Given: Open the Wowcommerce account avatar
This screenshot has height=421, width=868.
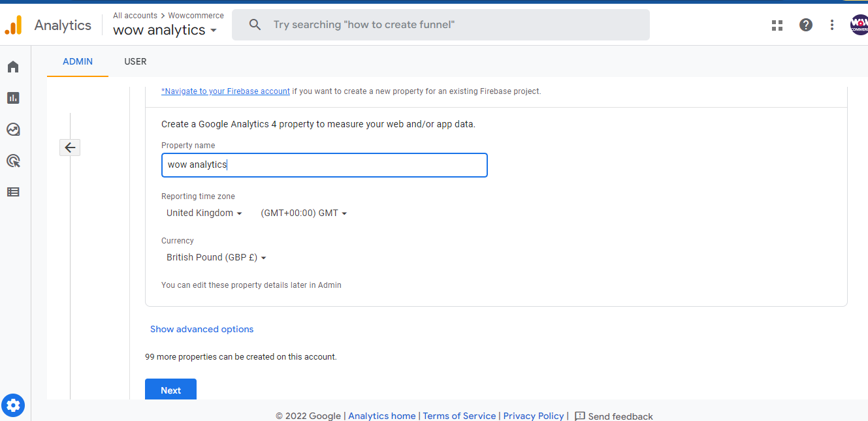Looking at the screenshot, I should point(859,25).
